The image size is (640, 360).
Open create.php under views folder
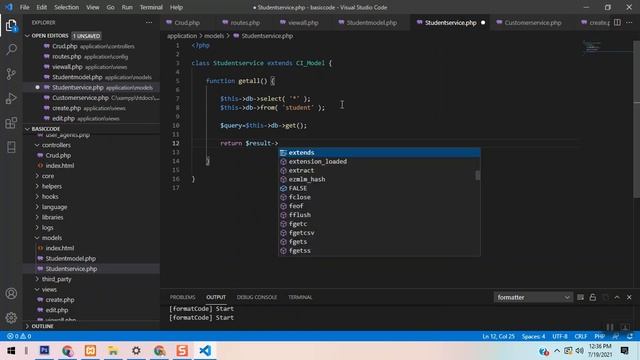[x=60, y=300]
